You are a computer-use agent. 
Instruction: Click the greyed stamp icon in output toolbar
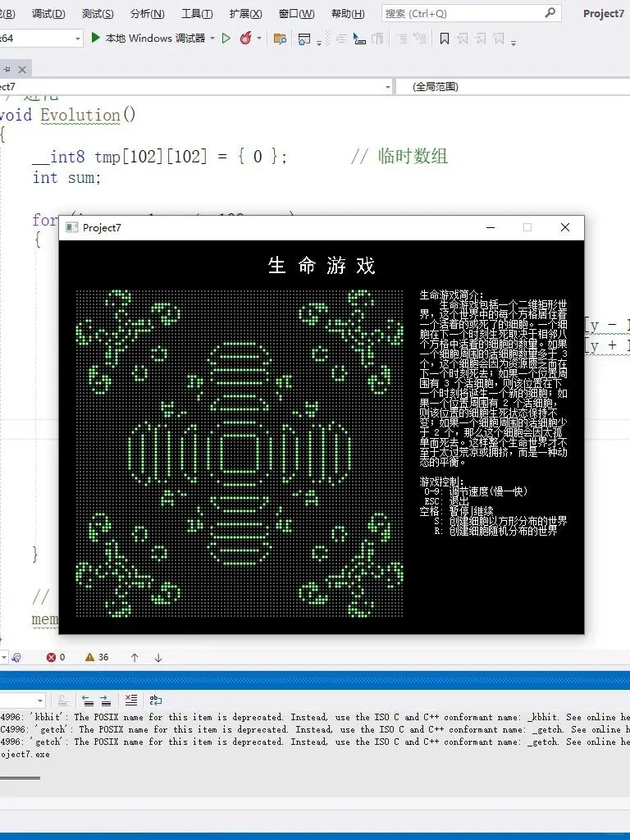pos(62,701)
